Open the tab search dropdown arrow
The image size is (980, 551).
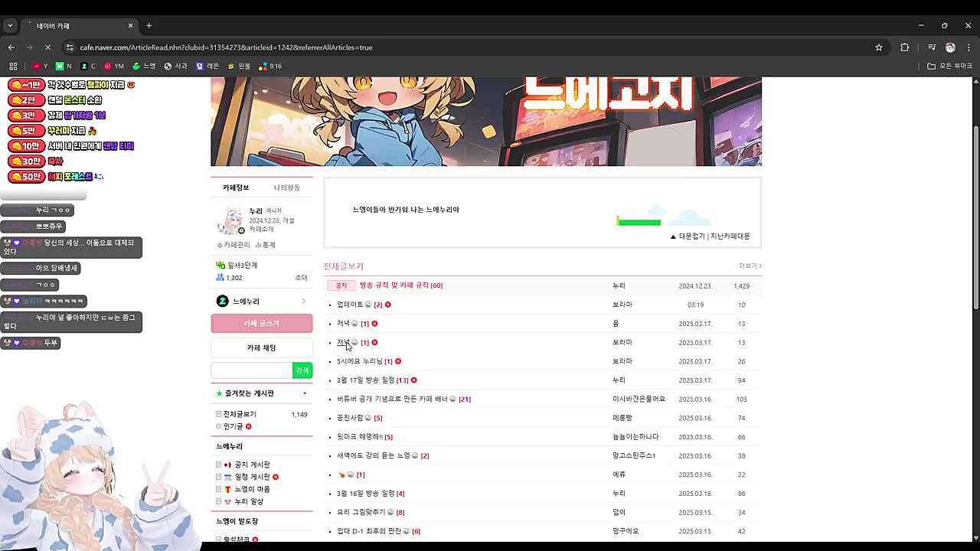click(x=10, y=25)
